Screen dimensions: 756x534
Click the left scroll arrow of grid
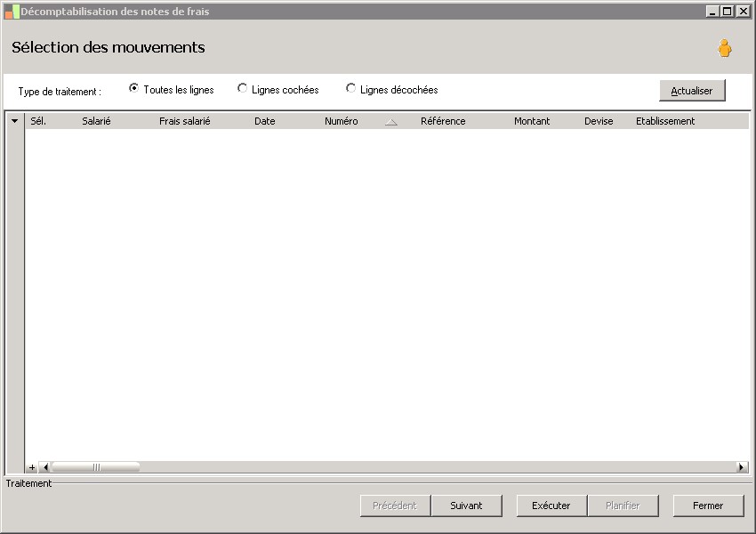[x=44, y=467]
